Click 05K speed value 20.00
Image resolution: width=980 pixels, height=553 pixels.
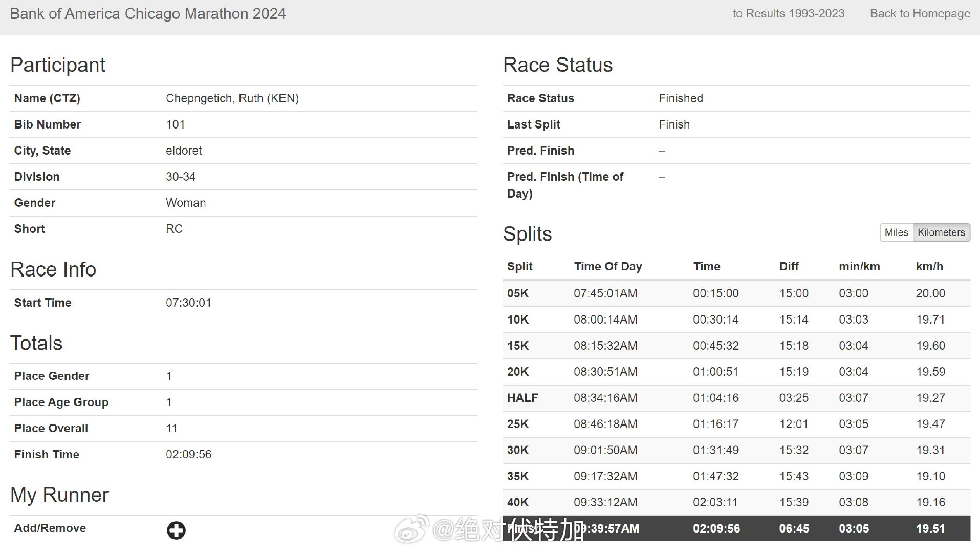point(930,293)
